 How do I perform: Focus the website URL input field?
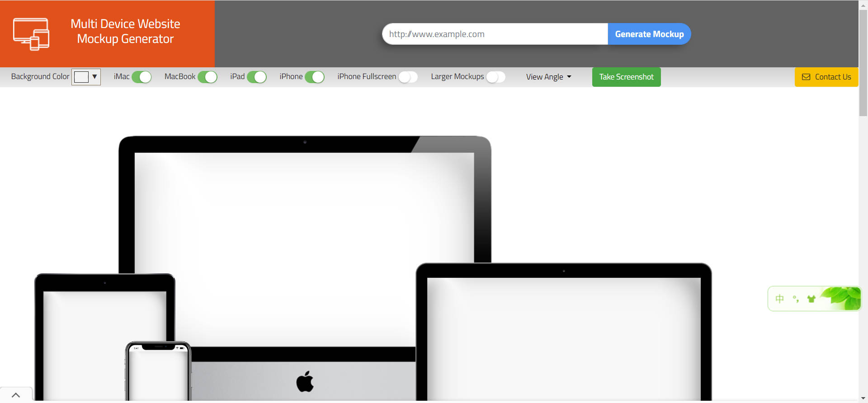495,34
